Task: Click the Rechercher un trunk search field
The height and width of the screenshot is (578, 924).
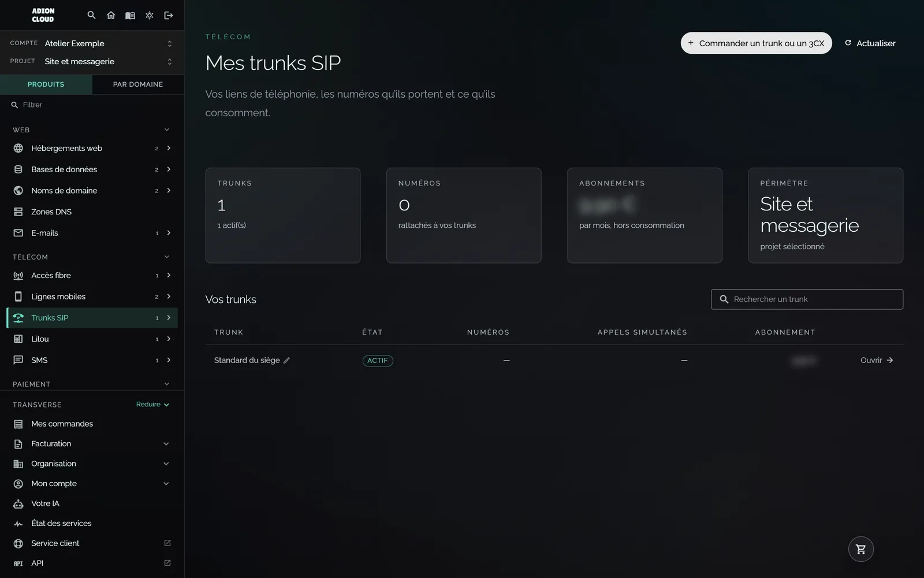Action: coord(807,299)
